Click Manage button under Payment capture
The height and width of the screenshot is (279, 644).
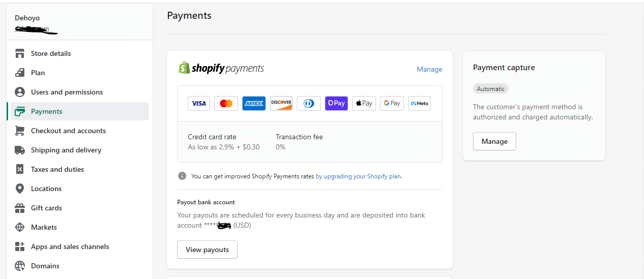coord(494,141)
